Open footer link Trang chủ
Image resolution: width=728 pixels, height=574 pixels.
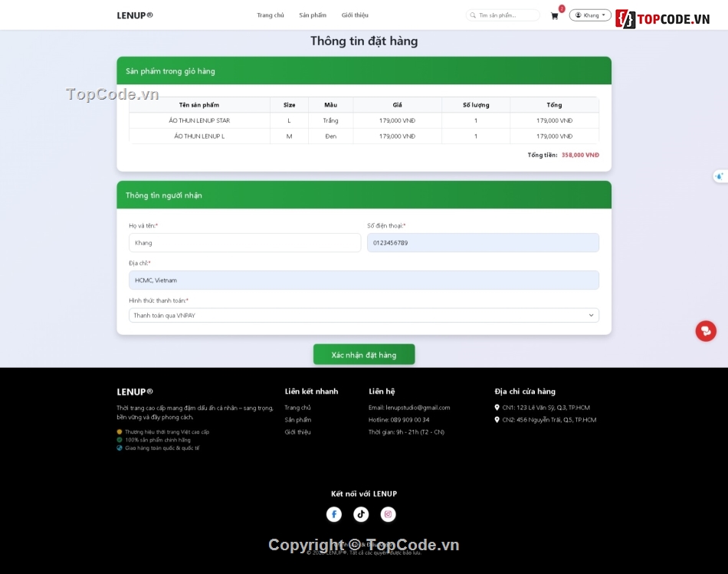[297, 407]
